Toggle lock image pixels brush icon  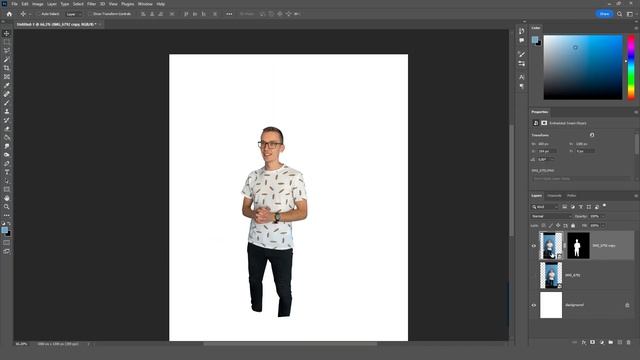(551, 225)
